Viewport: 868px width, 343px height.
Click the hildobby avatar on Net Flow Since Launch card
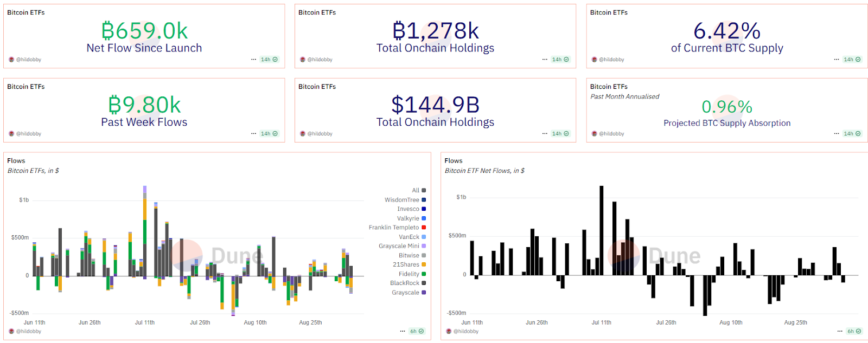pos(11,60)
